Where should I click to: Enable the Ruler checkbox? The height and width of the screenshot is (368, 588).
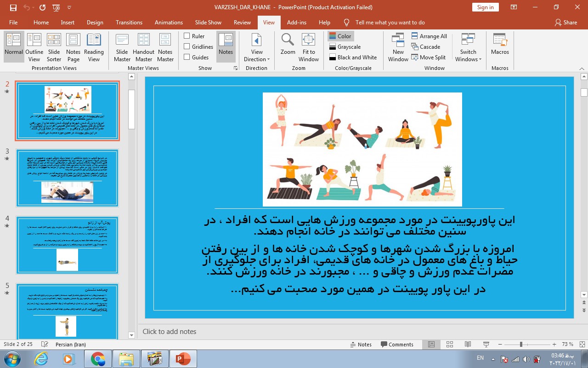[187, 36]
